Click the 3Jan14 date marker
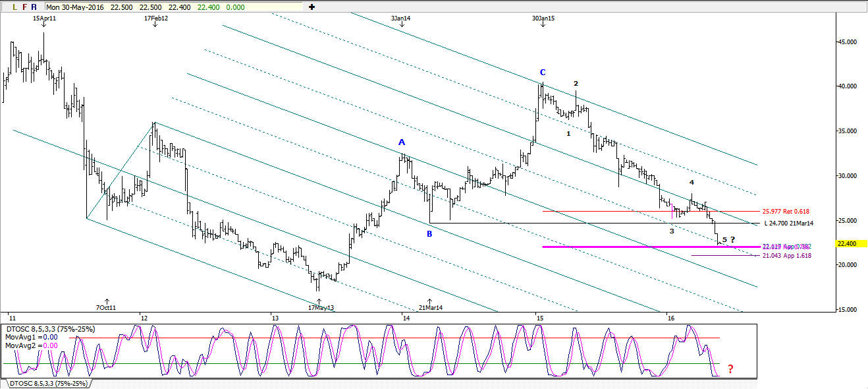This screenshot has height=389, width=868. pos(400,18)
